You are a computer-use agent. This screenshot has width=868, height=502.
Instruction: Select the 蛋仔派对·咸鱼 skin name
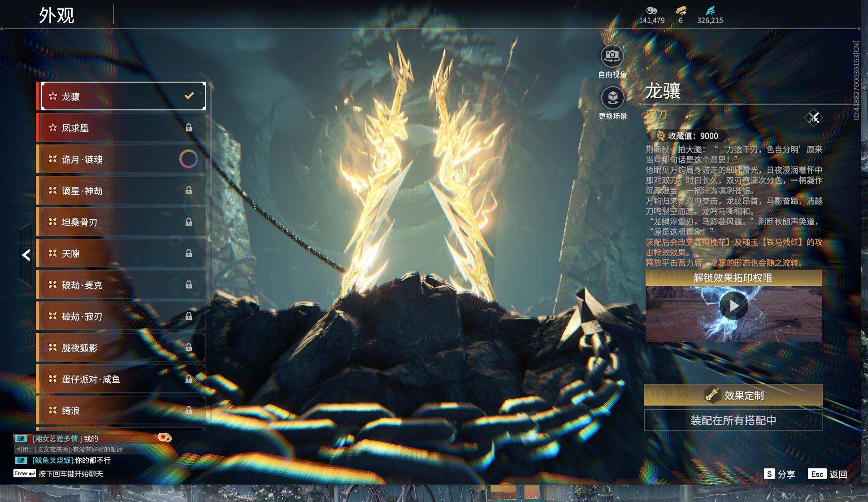click(x=91, y=379)
